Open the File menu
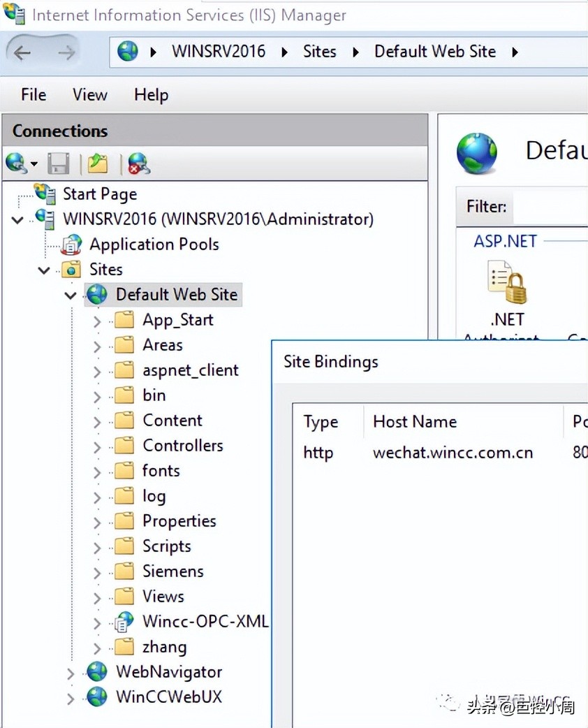 click(x=34, y=95)
